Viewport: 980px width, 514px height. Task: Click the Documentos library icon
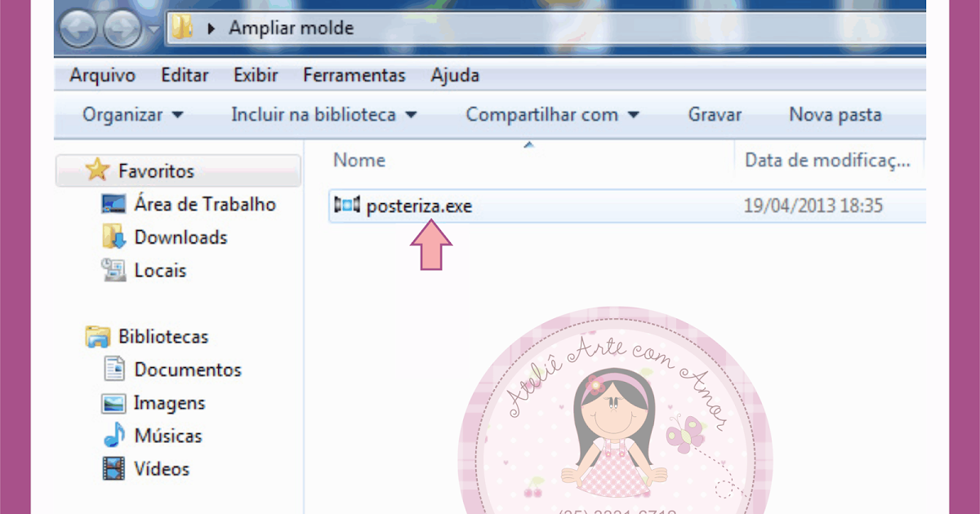[114, 369]
